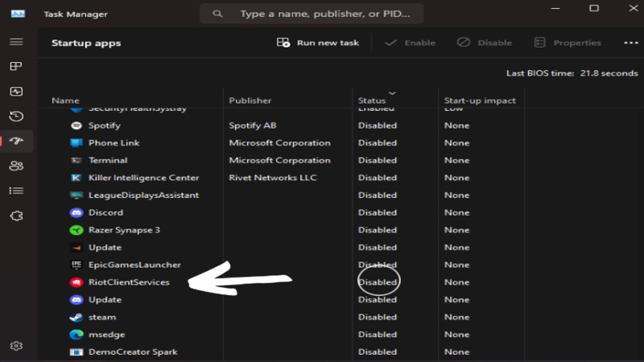The height and width of the screenshot is (362, 644).
Task: Select the Phone Link row
Action: [114, 143]
